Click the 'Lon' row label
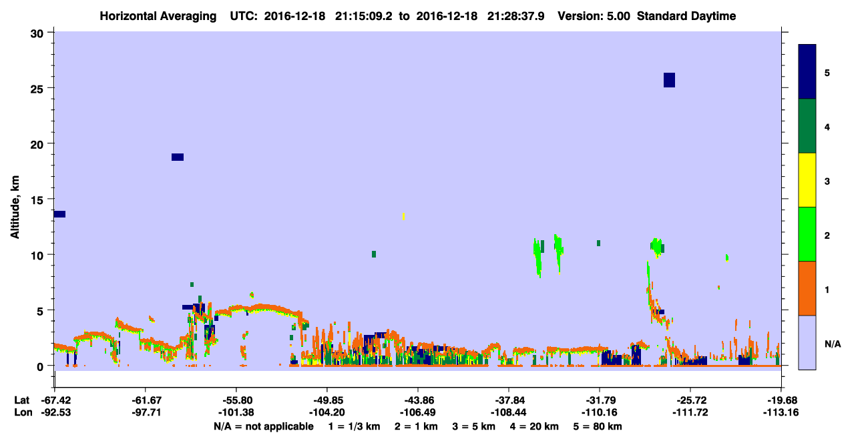This screenshot has width=868, height=445. click(x=22, y=412)
